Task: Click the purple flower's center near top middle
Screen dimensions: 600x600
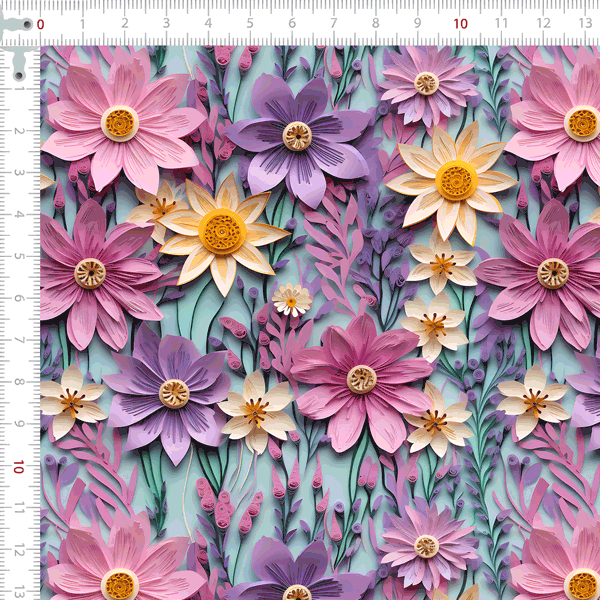Action: pos(297,136)
